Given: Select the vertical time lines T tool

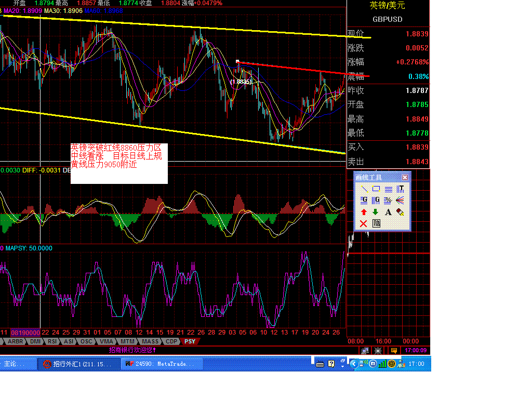Looking at the screenshot, I should click(401, 189).
